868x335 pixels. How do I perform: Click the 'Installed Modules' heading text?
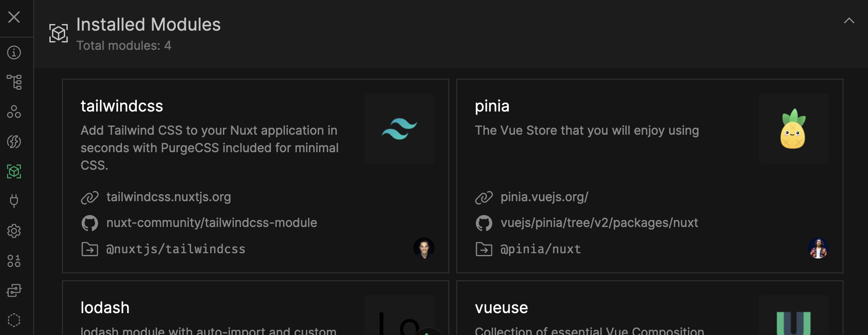[x=149, y=24]
